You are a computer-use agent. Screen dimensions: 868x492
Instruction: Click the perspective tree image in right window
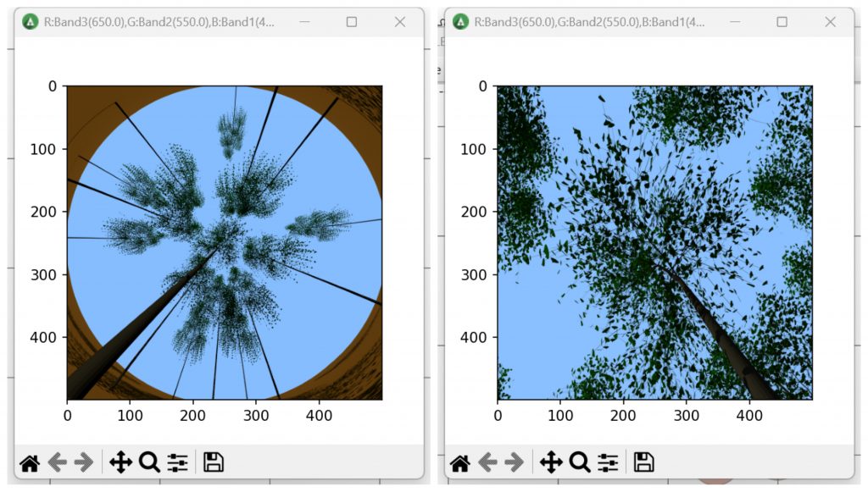click(655, 243)
